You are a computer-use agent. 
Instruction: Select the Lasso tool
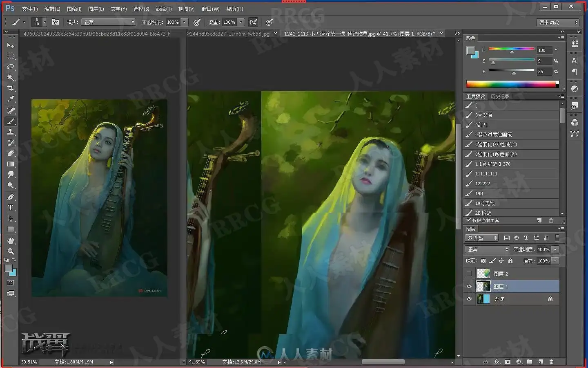pos(11,67)
